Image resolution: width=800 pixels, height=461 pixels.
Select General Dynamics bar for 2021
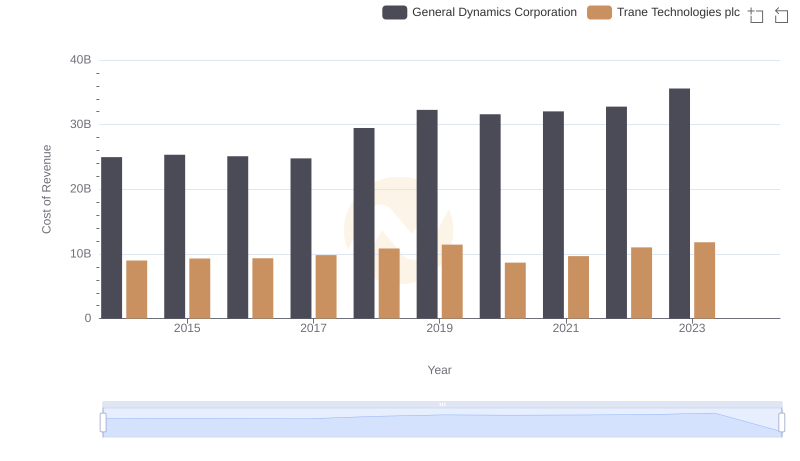pyautogui.click(x=553, y=215)
